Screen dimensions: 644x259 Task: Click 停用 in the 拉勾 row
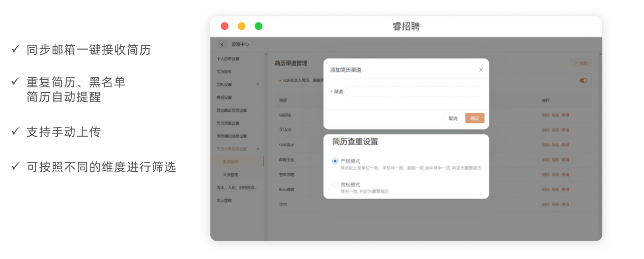click(x=565, y=204)
